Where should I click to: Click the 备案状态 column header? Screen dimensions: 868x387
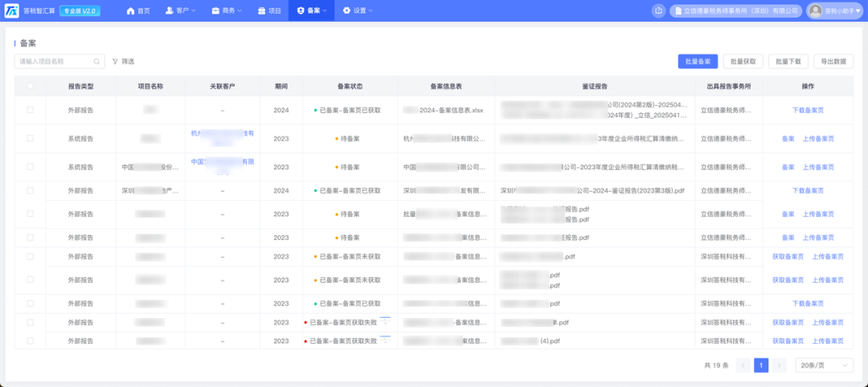[350, 86]
